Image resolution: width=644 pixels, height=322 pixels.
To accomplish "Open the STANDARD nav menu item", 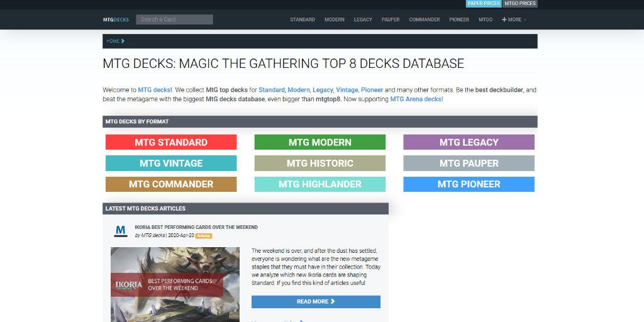I will [x=303, y=19].
